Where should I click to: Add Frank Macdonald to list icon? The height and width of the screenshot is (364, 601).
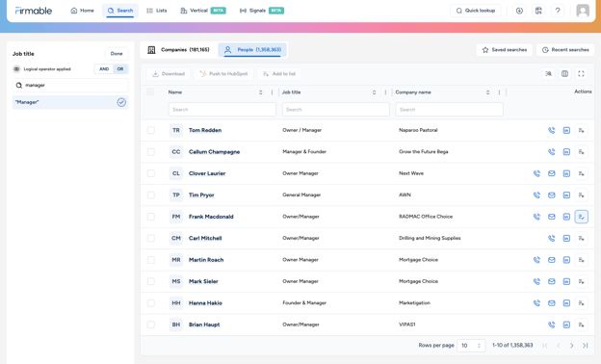(x=582, y=217)
